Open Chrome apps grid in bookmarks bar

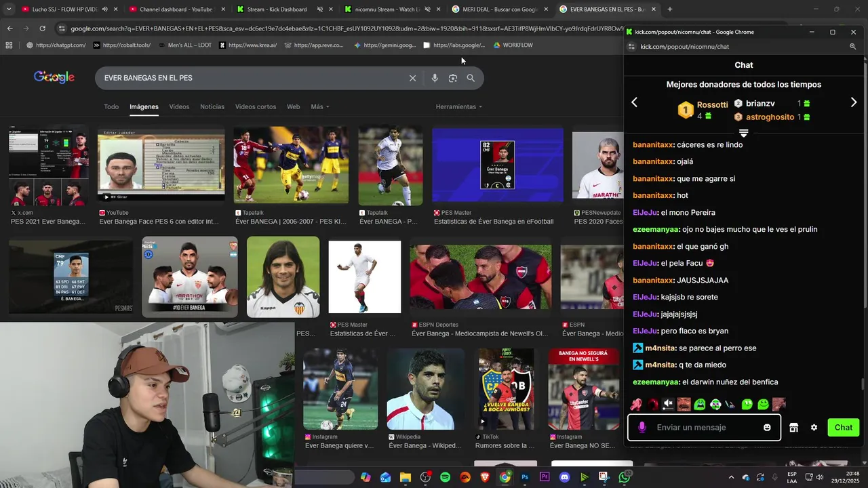click(x=9, y=45)
